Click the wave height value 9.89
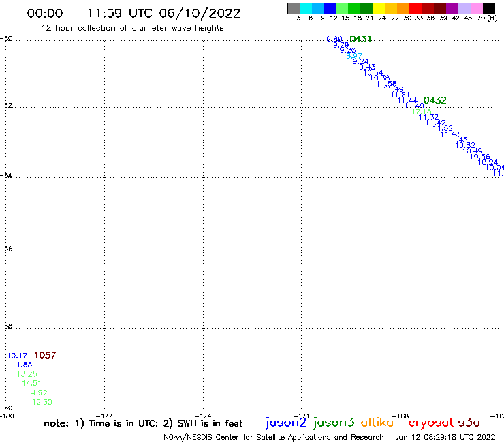Screen dimensions: 504x443 334,40
